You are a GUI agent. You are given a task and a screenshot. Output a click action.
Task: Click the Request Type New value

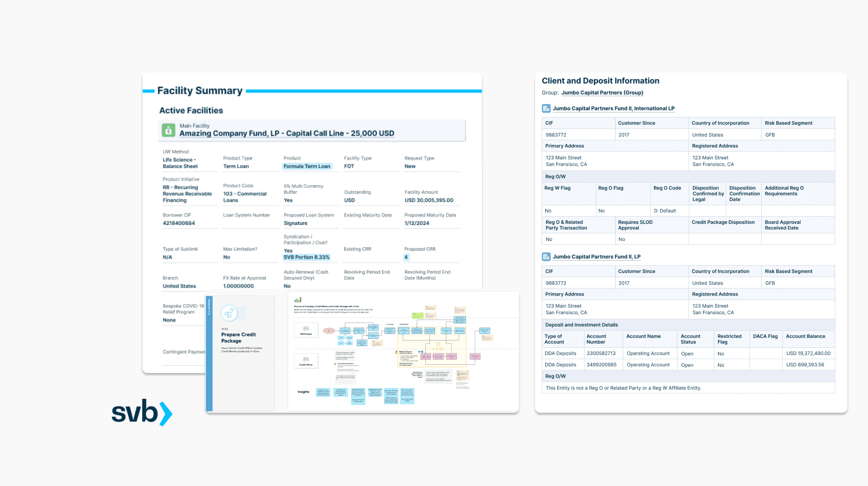pos(410,166)
